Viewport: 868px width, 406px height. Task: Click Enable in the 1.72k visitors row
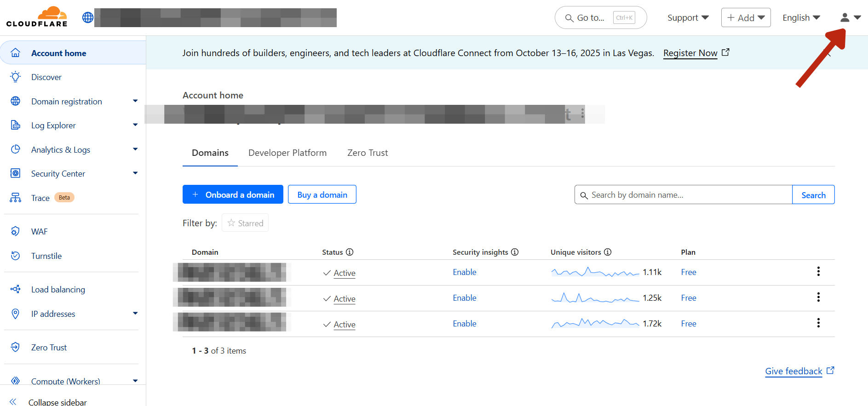pos(465,324)
